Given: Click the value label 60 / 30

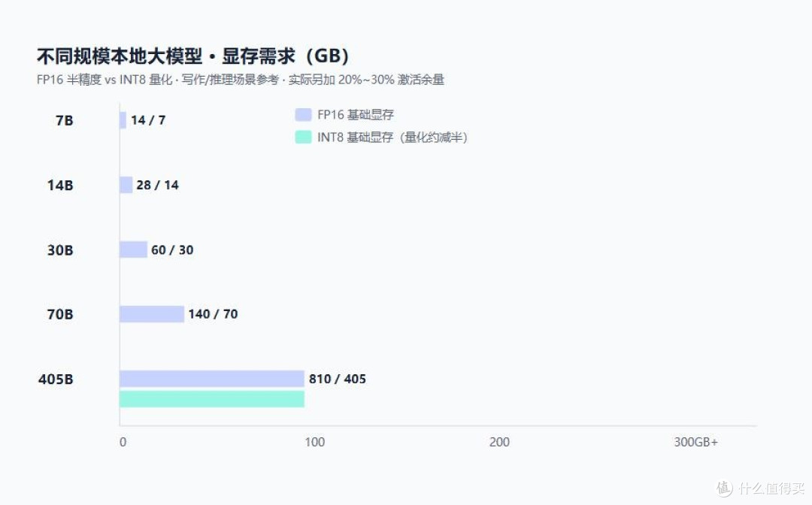Looking at the screenshot, I should (x=172, y=250).
